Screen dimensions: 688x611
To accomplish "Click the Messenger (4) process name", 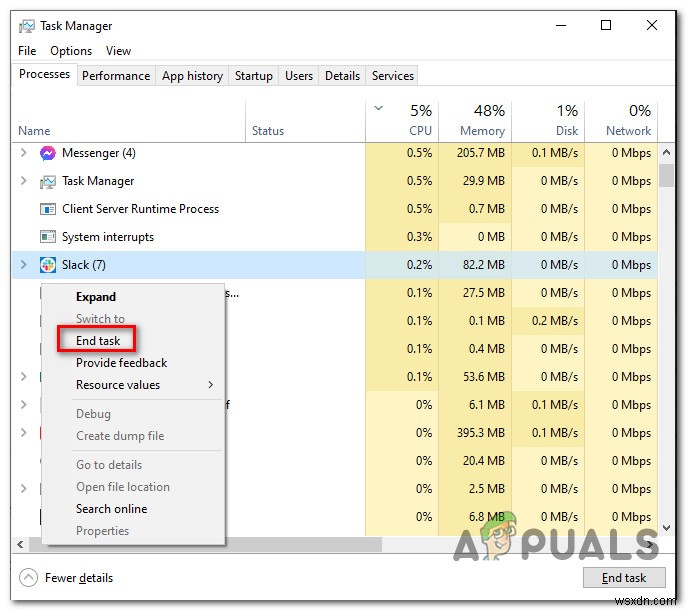I will [x=99, y=153].
